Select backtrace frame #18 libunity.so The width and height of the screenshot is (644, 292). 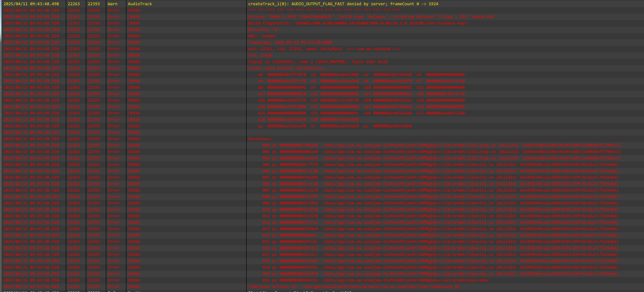pyautogui.click(x=441, y=261)
